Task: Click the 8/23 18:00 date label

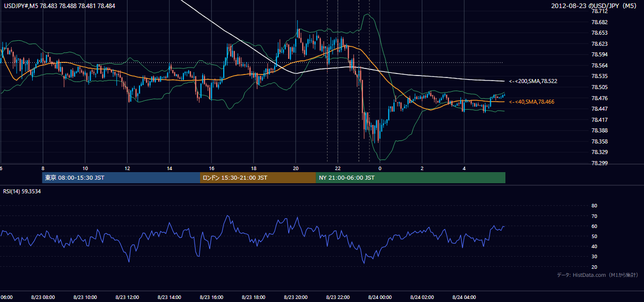Action: click(253, 297)
